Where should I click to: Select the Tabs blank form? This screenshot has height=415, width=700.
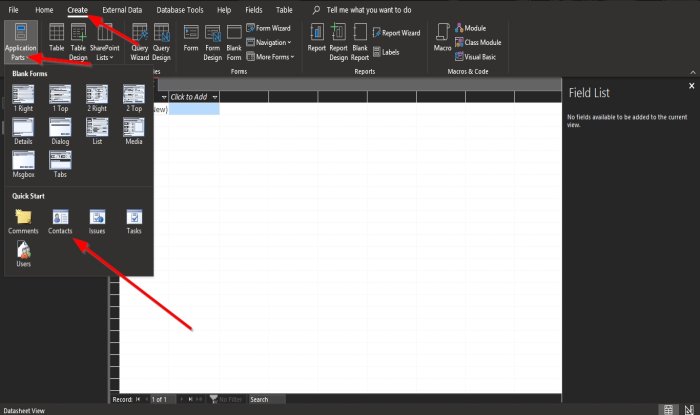point(60,165)
